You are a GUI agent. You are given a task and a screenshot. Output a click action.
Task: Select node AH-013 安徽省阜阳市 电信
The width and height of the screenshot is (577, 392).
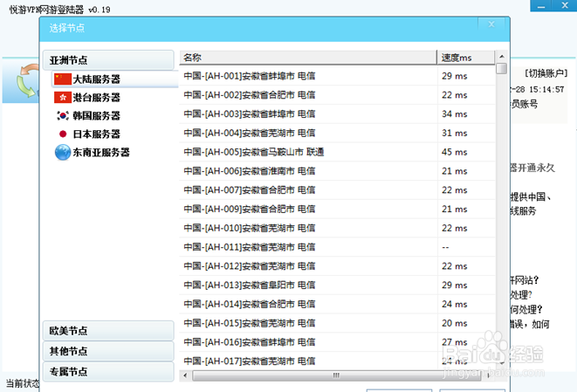(337, 285)
